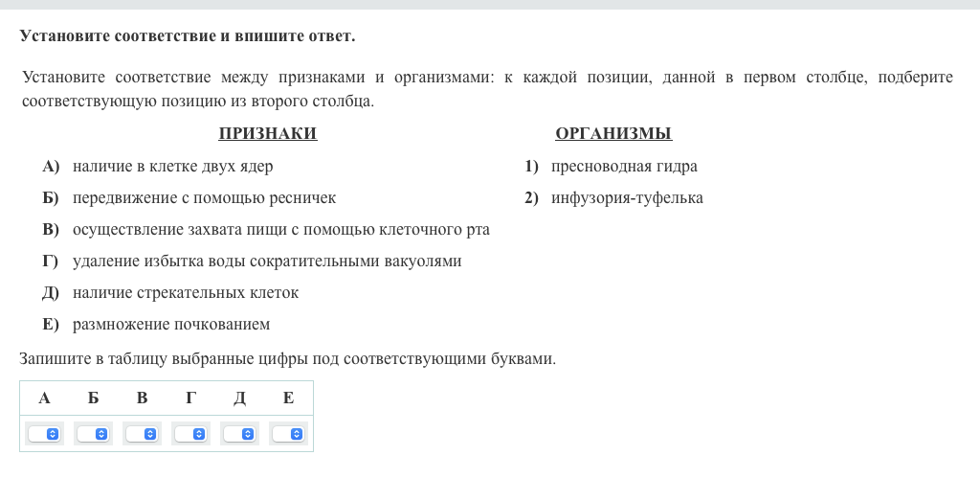980x478 pixels.
Task: Click the ОРГАНИЗМЫ column heading
Action: tap(613, 134)
